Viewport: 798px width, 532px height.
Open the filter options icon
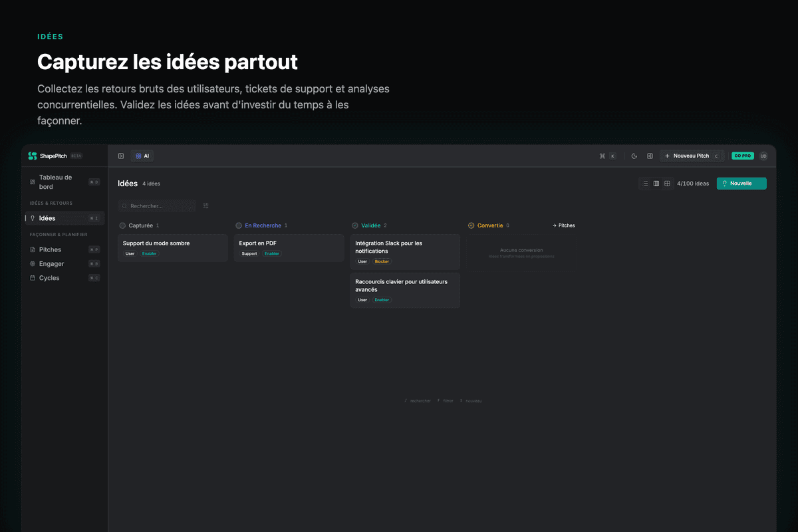pos(205,206)
